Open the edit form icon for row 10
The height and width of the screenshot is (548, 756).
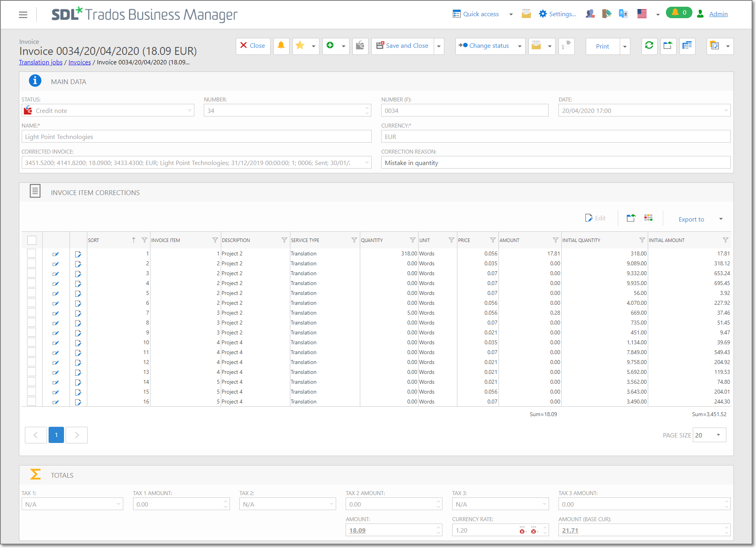[x=78, y=343]
